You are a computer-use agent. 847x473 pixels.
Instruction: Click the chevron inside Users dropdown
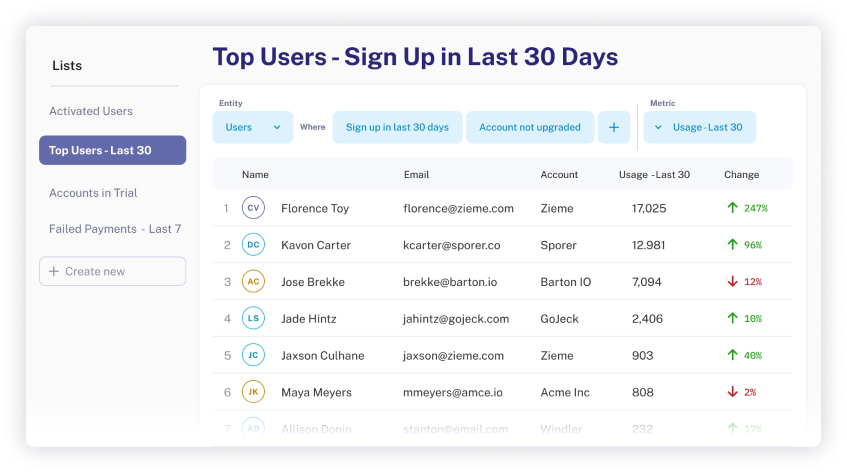coord(277,127)
